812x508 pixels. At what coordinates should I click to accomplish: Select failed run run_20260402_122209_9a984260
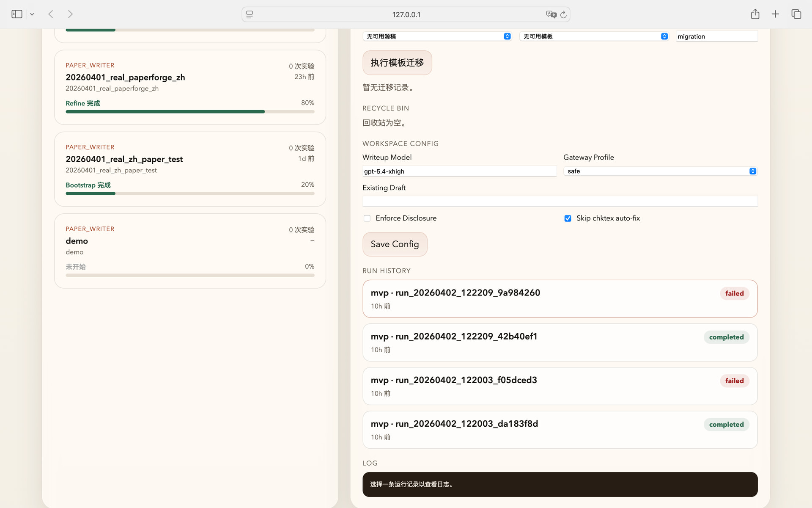click(560, 299)
